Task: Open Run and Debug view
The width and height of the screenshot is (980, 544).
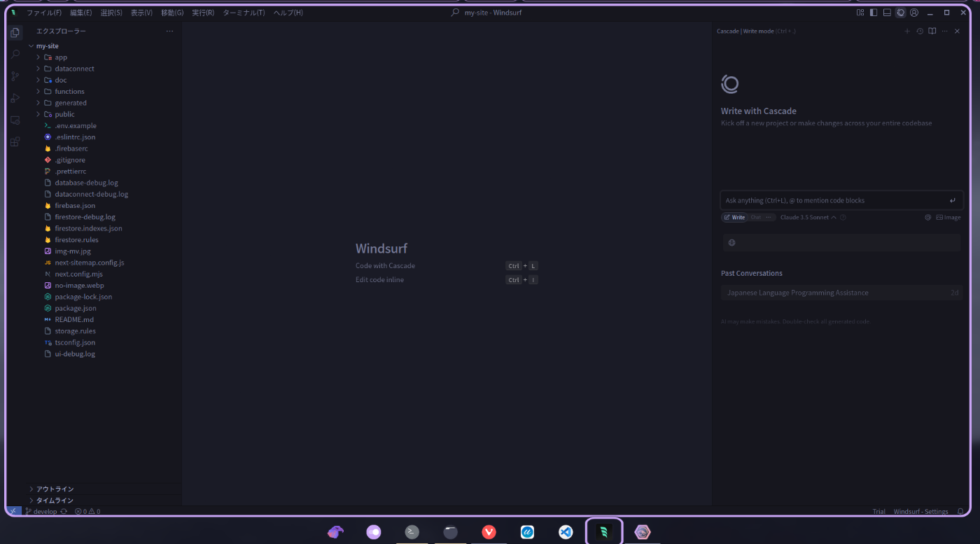Action: [15, 98]
